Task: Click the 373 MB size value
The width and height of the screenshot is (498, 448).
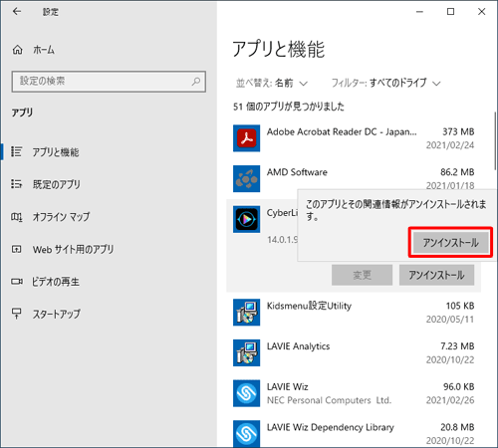Action: coord(458,131)
